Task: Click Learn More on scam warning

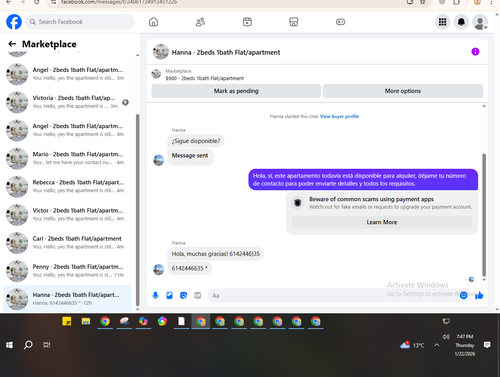Action: click(382, 222)
